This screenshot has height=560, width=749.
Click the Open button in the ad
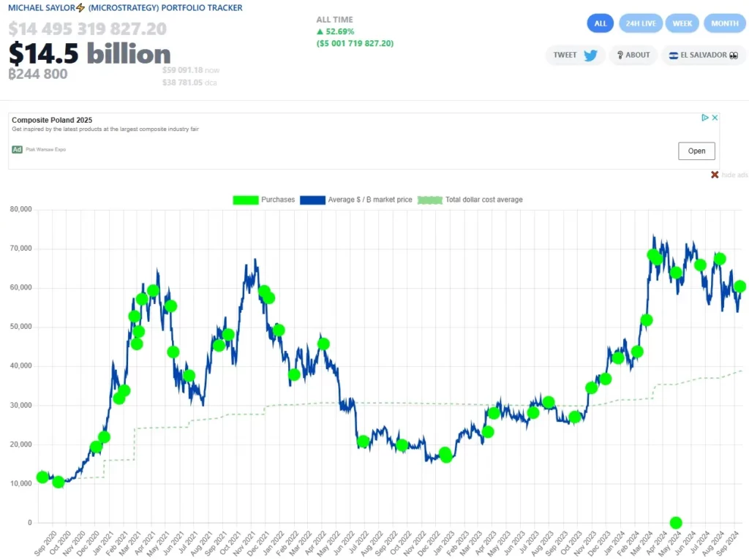(x=696, y=151)
